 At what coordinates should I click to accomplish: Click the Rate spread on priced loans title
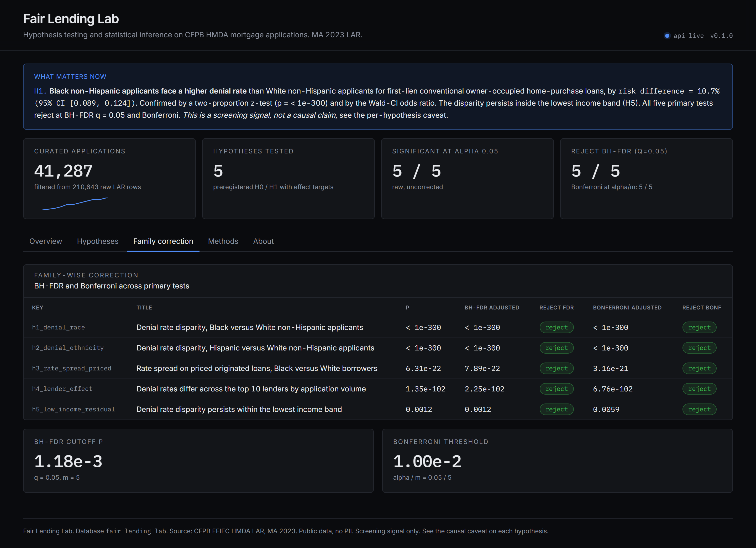click(x=257, y=368)
